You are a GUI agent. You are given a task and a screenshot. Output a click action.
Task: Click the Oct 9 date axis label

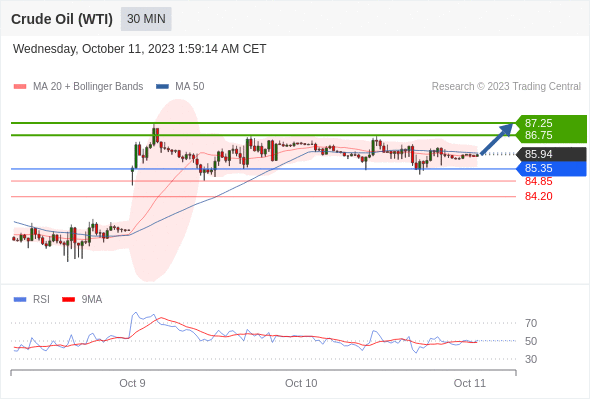132,383
